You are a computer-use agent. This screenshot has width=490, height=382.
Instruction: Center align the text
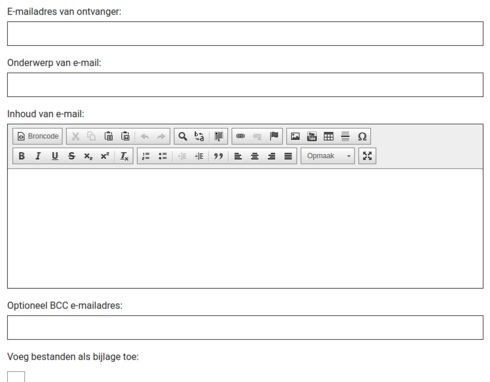[x=255, y=156]
